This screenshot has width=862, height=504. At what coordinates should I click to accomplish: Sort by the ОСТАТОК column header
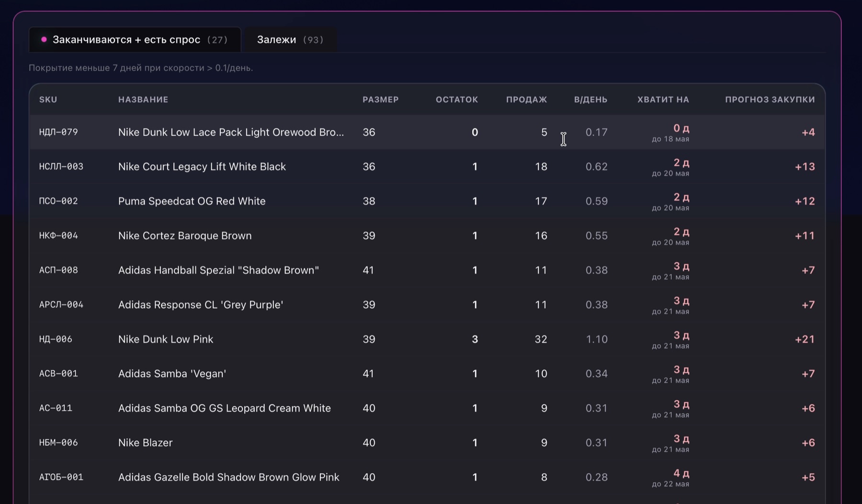tap(457, 100)
